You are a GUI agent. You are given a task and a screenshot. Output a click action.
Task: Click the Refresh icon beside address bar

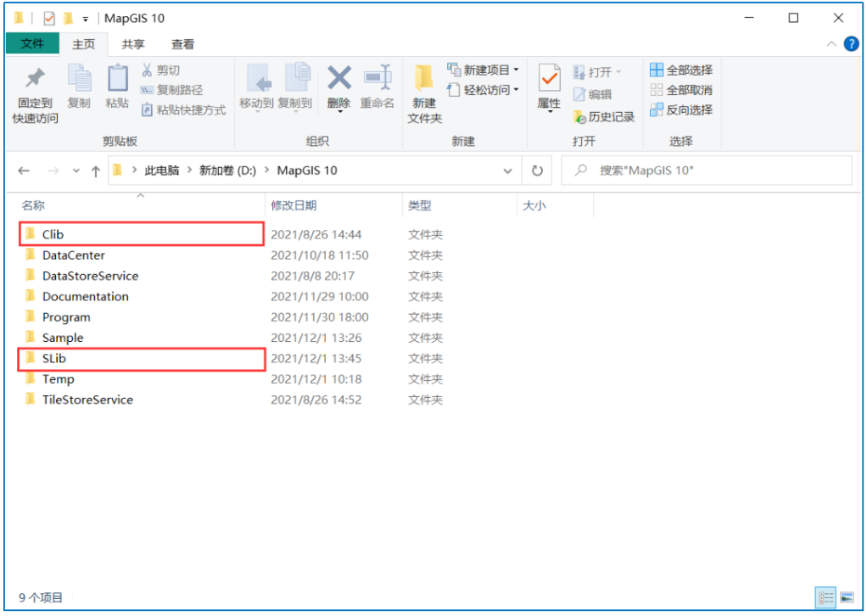tap(537, 171)
